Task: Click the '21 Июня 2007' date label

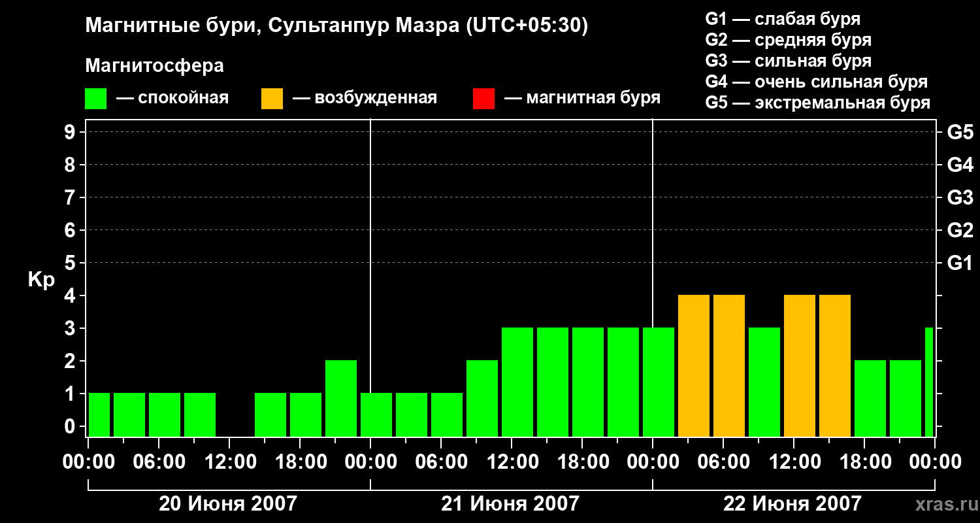Action: click(510, 504)
